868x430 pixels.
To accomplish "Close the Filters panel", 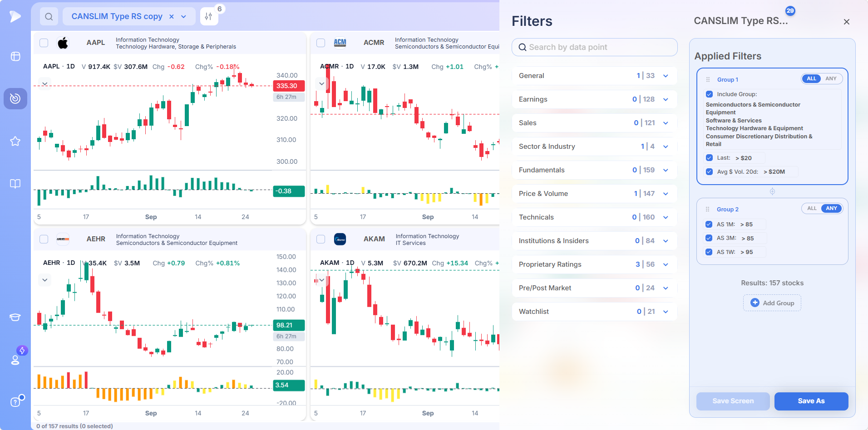I will pos(847,22).
